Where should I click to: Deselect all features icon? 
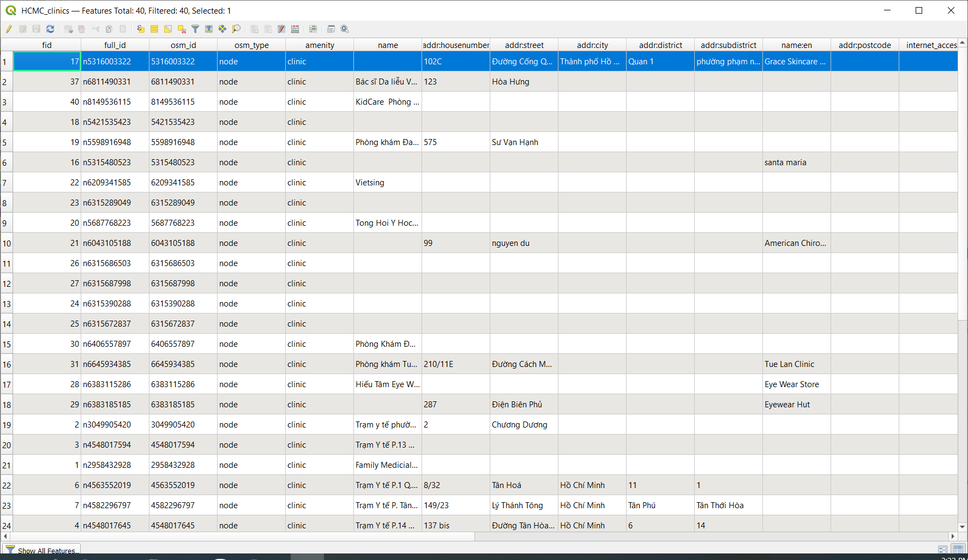(x=182, y=29)
